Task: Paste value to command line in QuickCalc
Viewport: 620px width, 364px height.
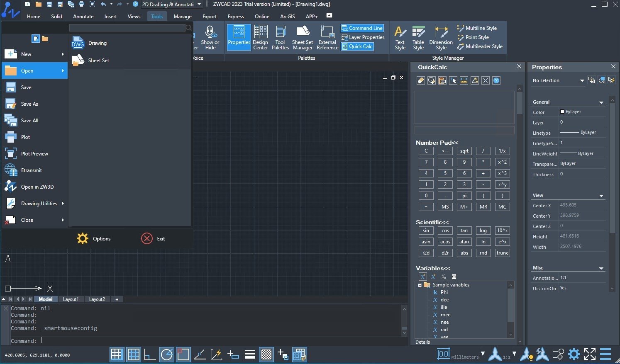Action: click(442, 80)
